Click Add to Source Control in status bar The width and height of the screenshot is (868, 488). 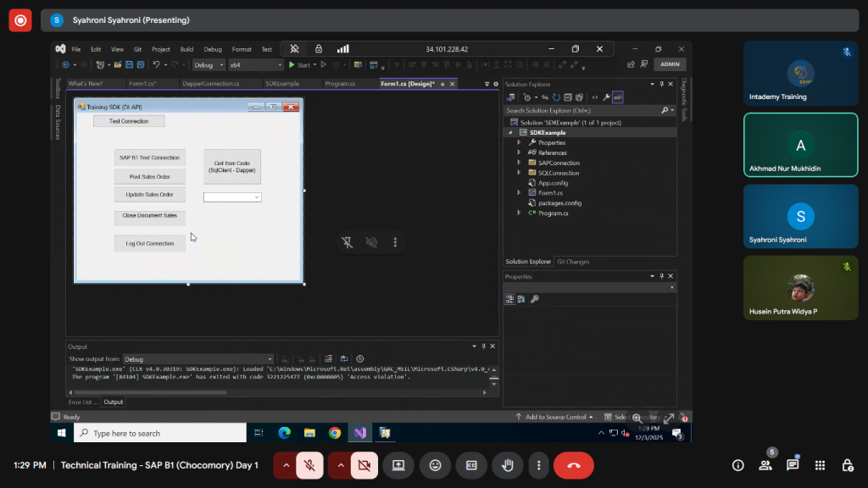tap(554, 417)
